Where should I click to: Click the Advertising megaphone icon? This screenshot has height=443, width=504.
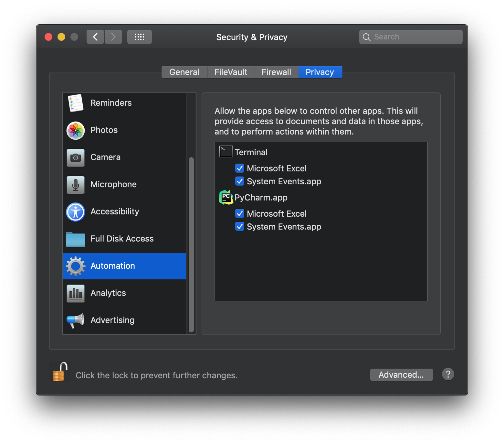coord(76,320)
